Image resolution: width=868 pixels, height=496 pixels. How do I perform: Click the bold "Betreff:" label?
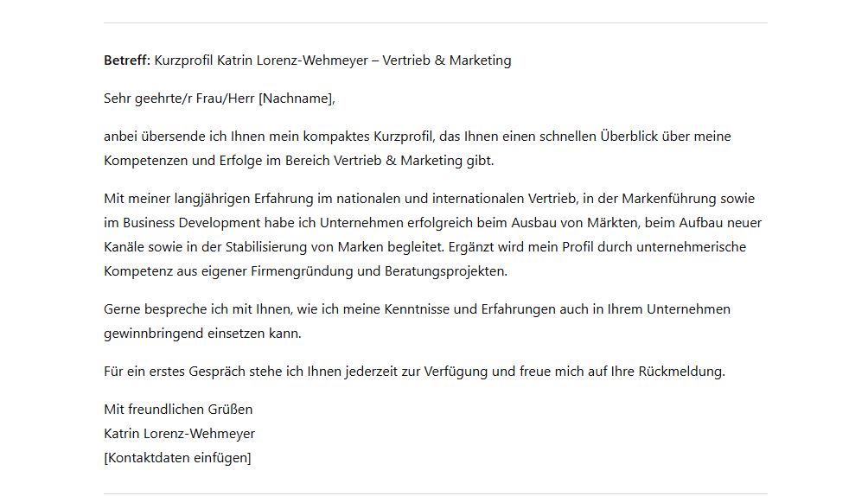click(127, 60)
